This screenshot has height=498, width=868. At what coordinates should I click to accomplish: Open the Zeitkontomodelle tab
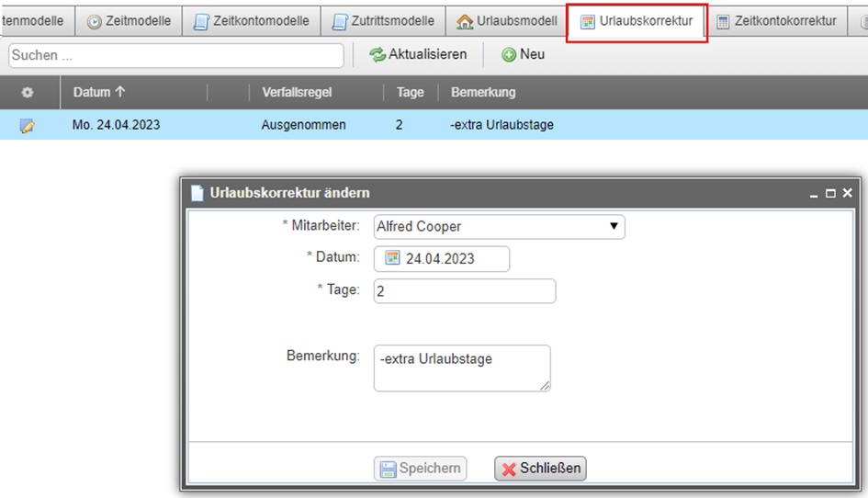pos(252,21)
